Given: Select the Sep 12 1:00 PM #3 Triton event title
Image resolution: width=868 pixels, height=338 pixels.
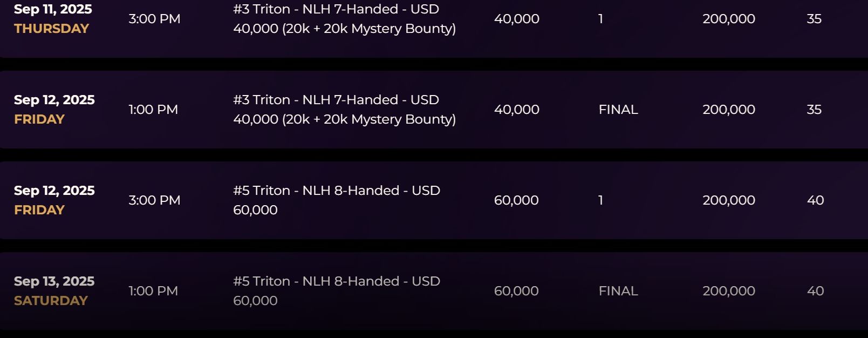Looking at the screenshot, I should (x=344, y=110).
